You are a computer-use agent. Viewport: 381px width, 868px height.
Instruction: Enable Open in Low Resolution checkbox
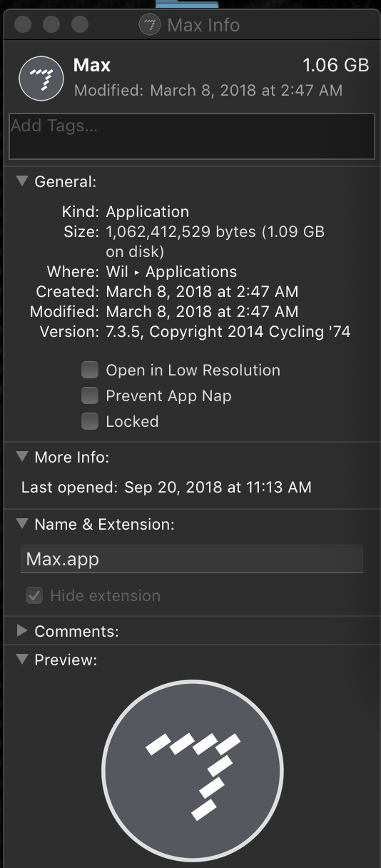click(89, 370)
